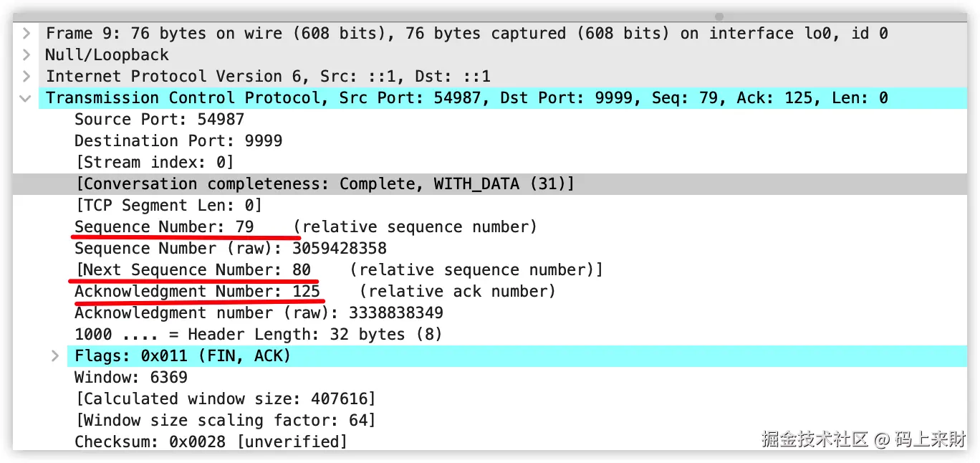The image size is (980, 463).
Task: Select the Header Length: 32 bytes row
Action: [258, 335]
